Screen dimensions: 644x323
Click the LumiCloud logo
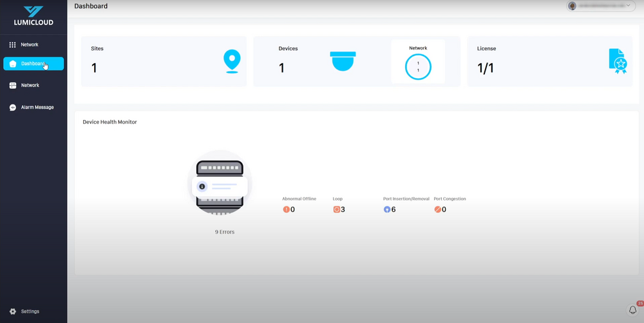33,16
